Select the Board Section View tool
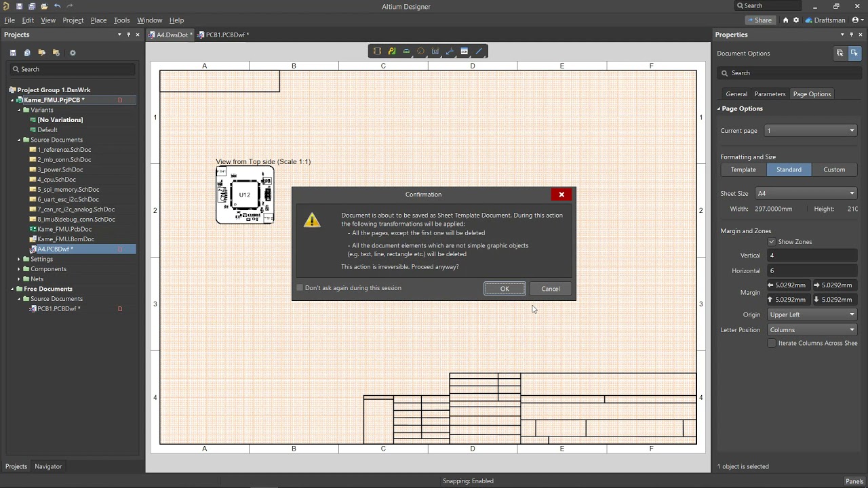Viewport: 868px width, 488px height. click(406, 52)
